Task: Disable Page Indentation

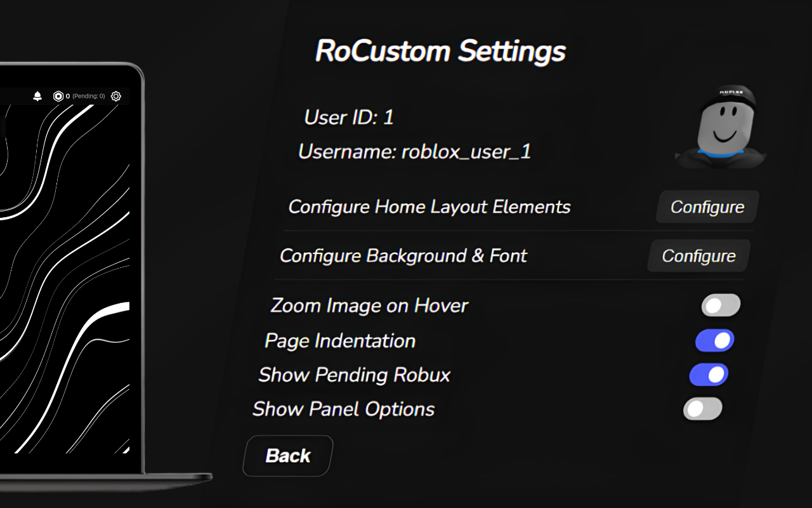Action: [x=714, y=340]
